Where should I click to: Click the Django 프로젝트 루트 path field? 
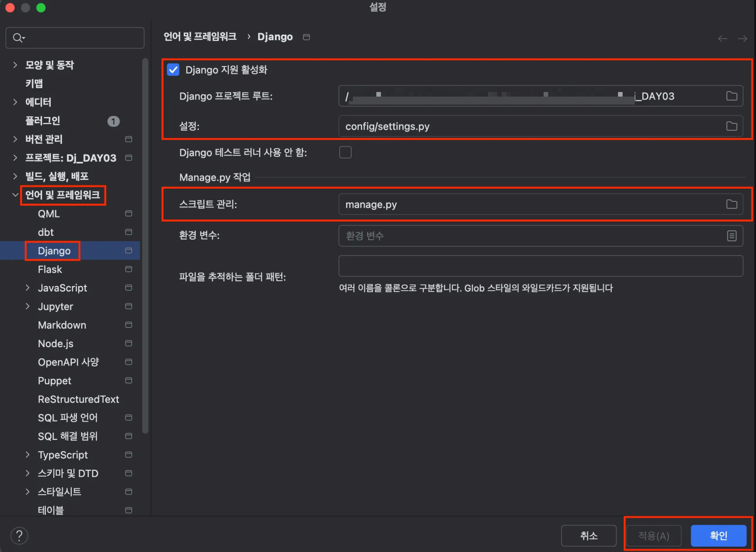pos(541,96)
